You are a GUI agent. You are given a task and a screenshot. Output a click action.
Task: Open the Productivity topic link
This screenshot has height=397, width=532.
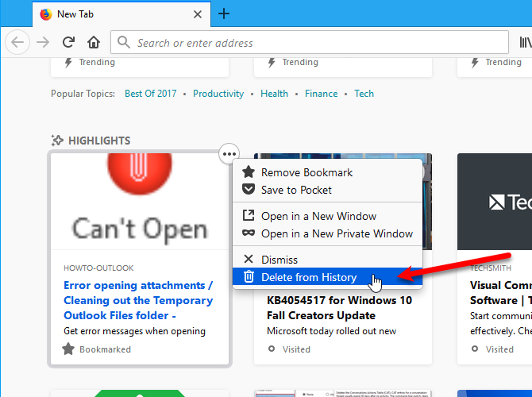[218, 94]
